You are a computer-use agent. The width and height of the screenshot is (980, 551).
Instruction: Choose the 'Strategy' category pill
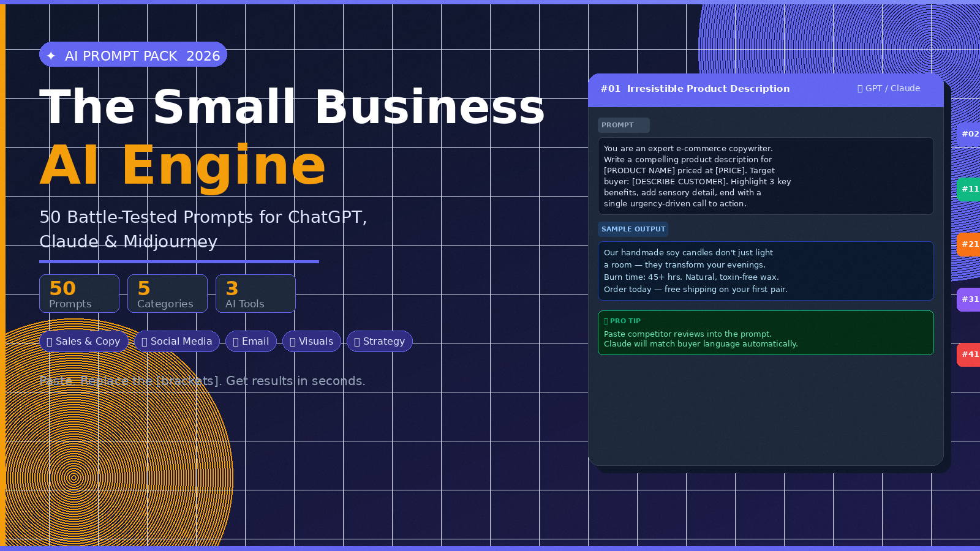pos(380,342)
